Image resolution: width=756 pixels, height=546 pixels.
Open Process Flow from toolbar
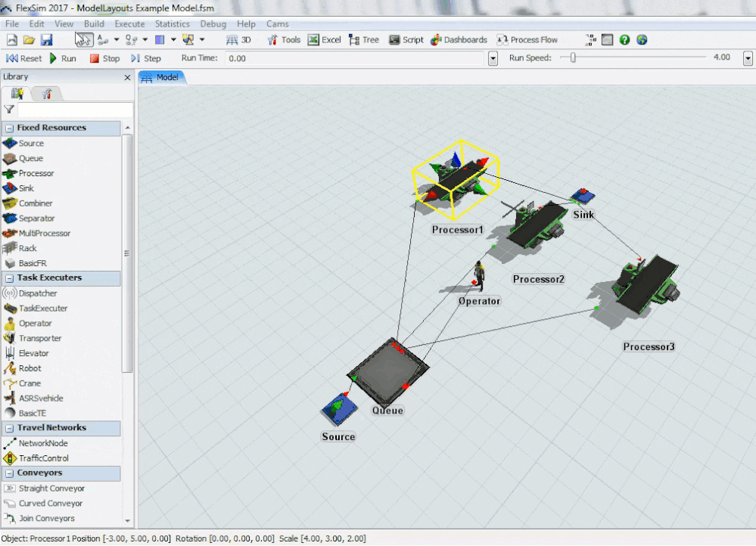[x=527, y=40]
